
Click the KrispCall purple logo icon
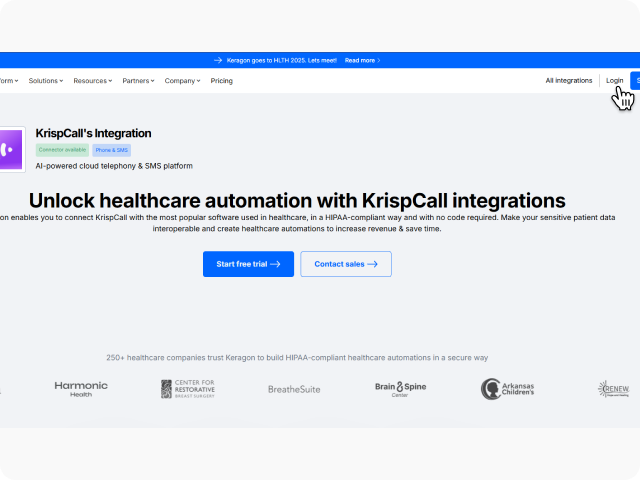11,149
